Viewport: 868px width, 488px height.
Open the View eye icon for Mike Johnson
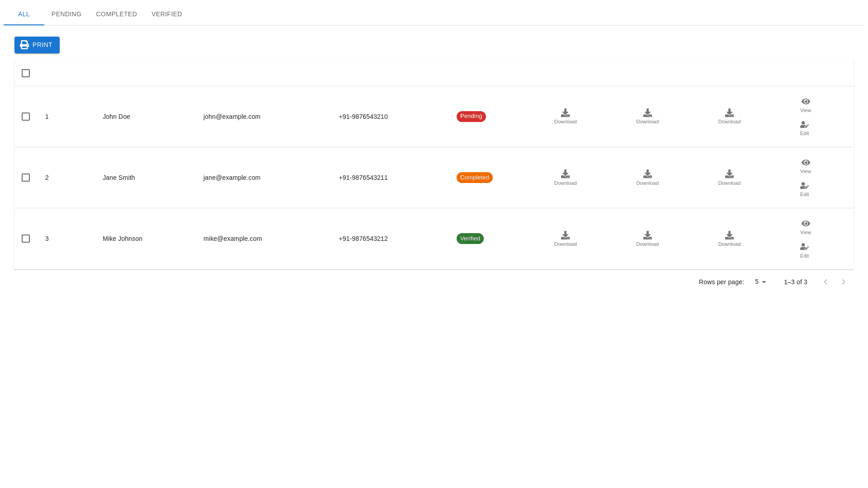pyautogui.click(x=806, y=224)
